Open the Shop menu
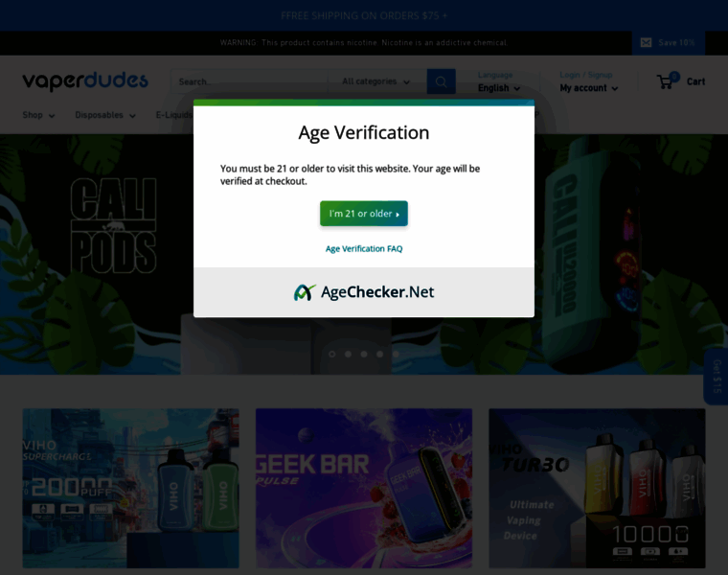The image size is (728, 575). point(38,115)
